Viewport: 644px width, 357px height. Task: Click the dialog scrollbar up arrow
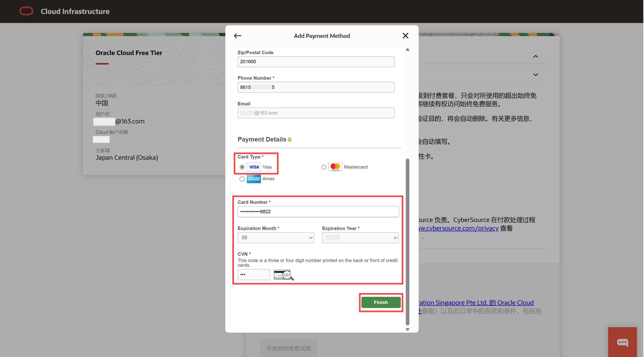[408, 50]
